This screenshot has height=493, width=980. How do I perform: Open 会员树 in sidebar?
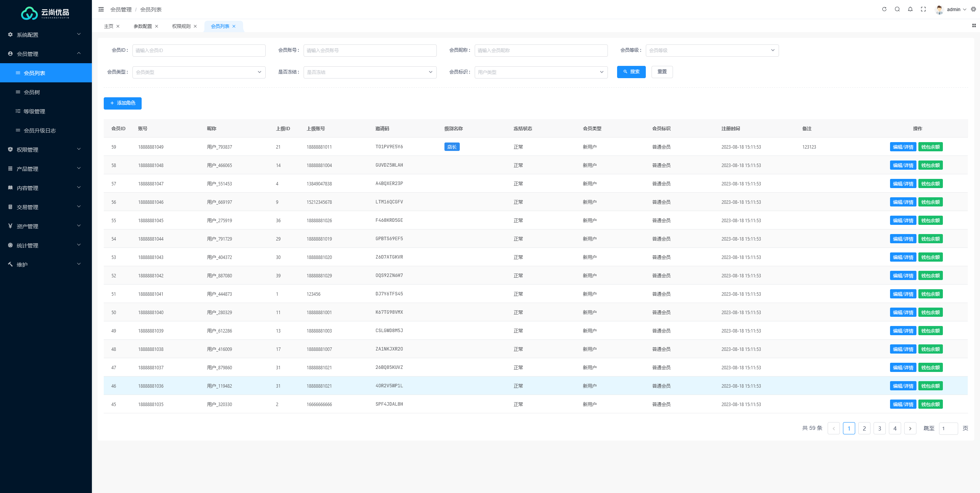pos(46,92)
